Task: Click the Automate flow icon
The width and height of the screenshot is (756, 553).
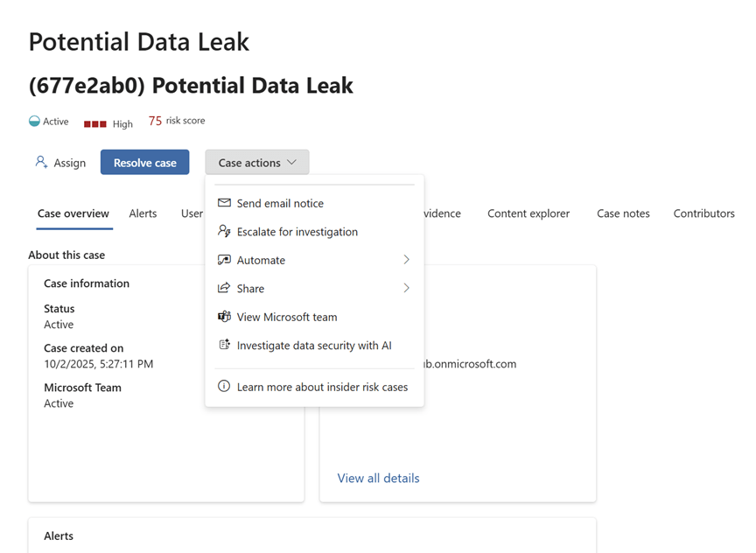Action: click(x=224, y=260)
